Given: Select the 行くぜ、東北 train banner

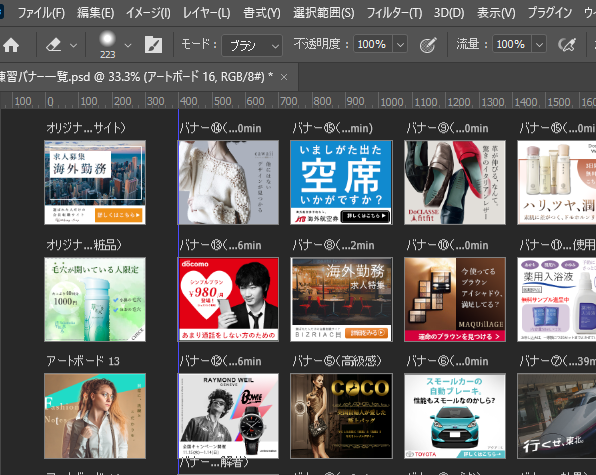Looking at the screenshot, I should 556,416.
